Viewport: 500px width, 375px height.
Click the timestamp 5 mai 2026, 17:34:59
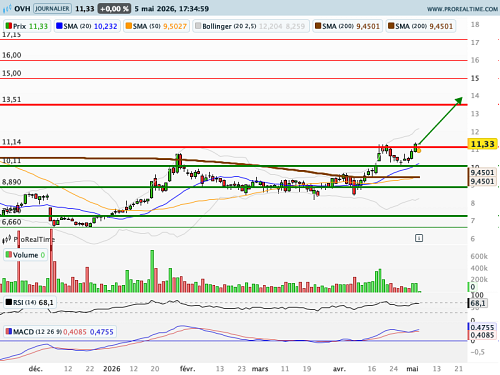click(x=172, y=9)
